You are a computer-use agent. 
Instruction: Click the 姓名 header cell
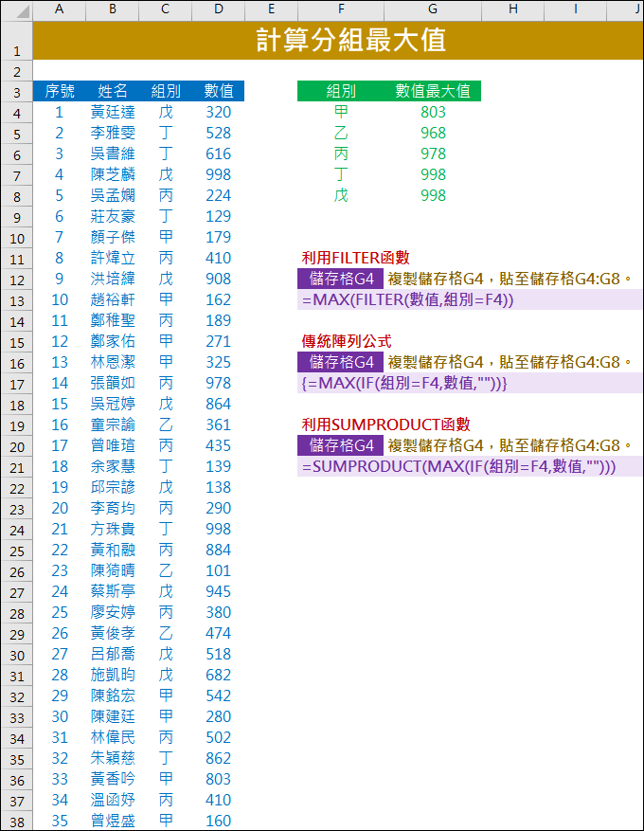point(113,91)
